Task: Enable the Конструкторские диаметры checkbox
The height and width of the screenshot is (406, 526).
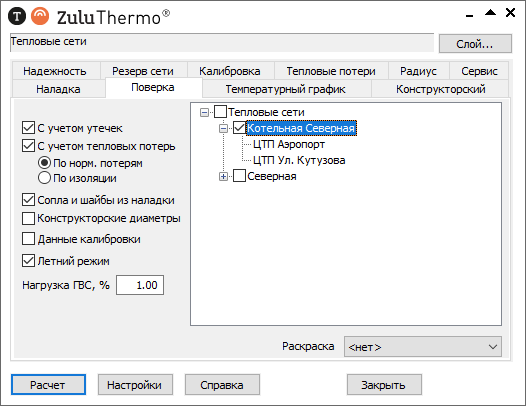Action: (x=29, y=218)
